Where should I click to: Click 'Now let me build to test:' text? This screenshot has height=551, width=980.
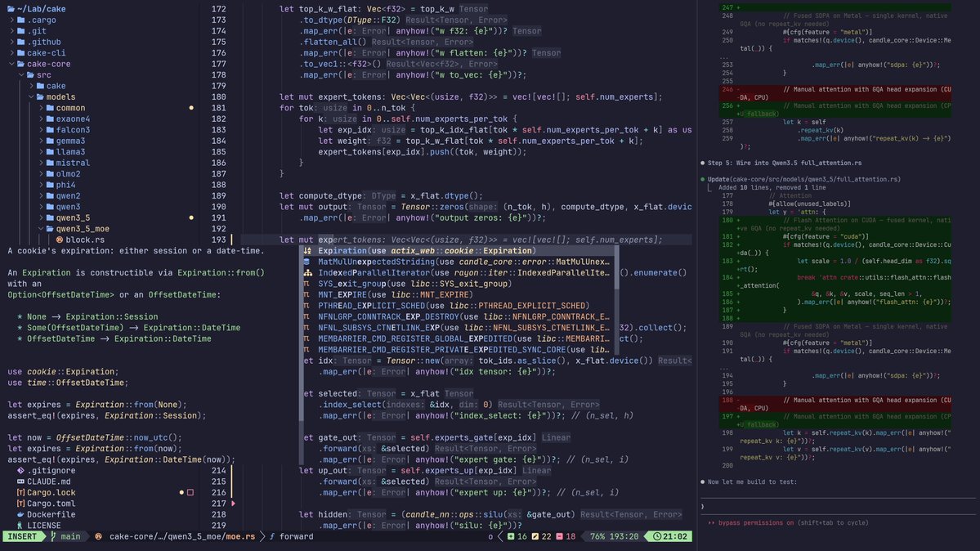tap(752, 482)
